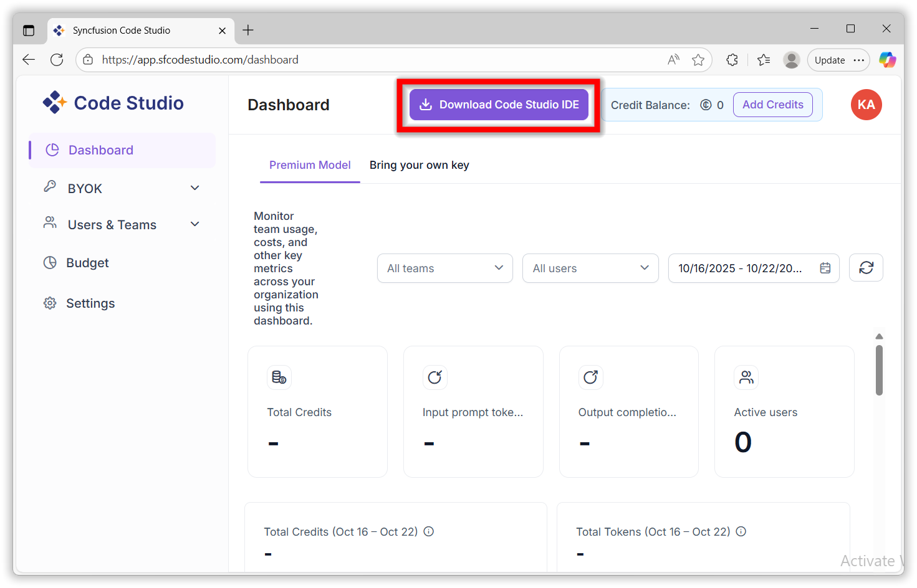Click the calendar icon in date range picker
Screen dimensions: 917x588
825,268
